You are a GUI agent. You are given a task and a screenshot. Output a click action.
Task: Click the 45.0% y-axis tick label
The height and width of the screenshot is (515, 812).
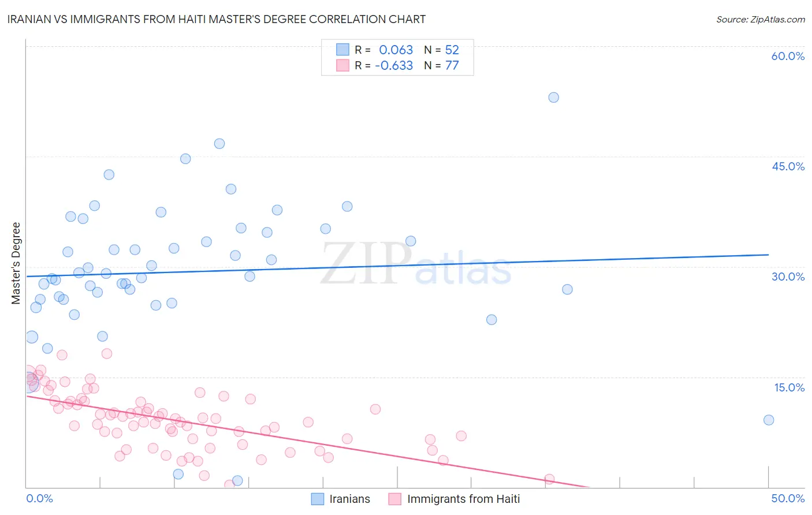[788, 166]
